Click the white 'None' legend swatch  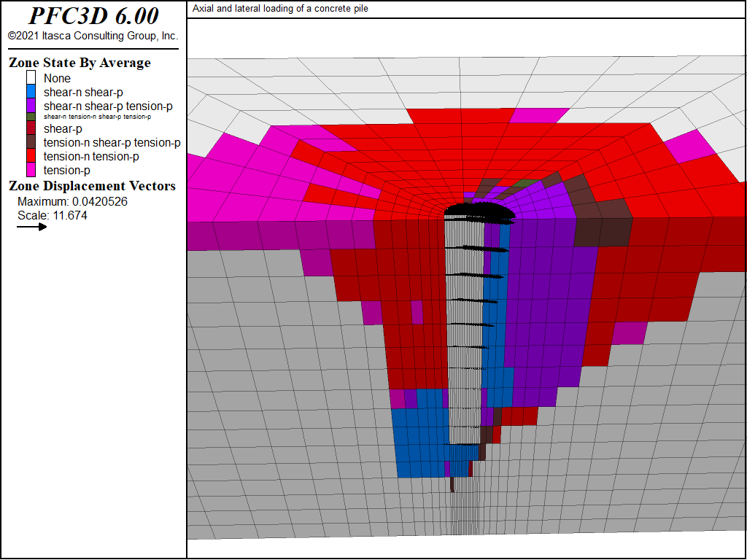(31, 77)
